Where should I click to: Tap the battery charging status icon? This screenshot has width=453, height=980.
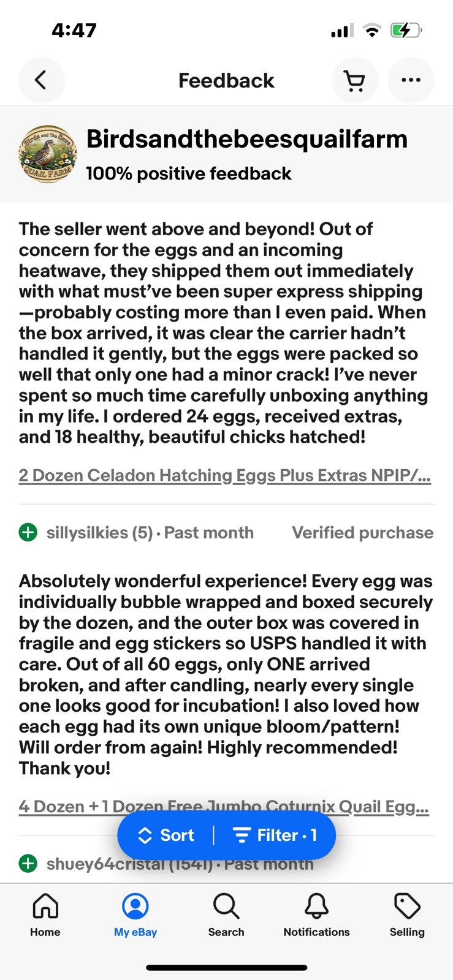point(405,30)
